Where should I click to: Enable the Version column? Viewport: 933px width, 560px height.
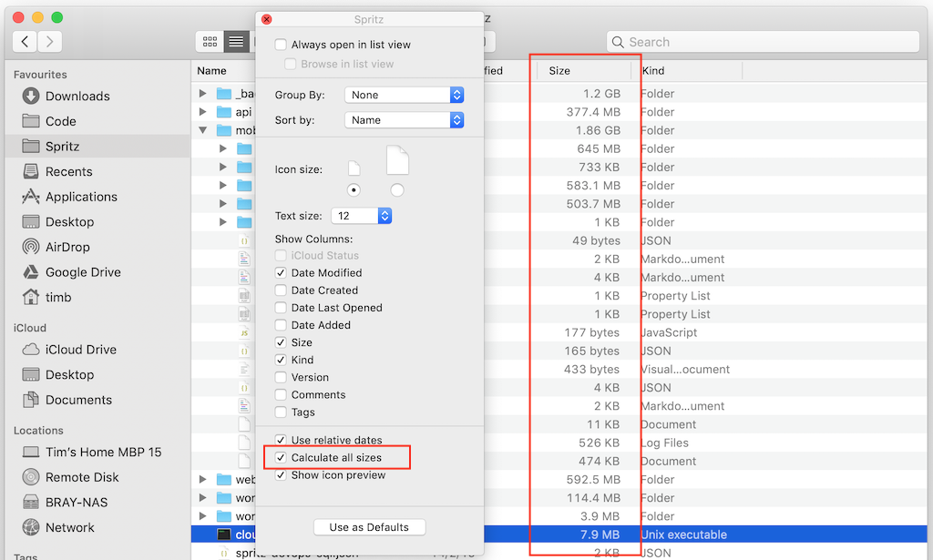point(281,378)
